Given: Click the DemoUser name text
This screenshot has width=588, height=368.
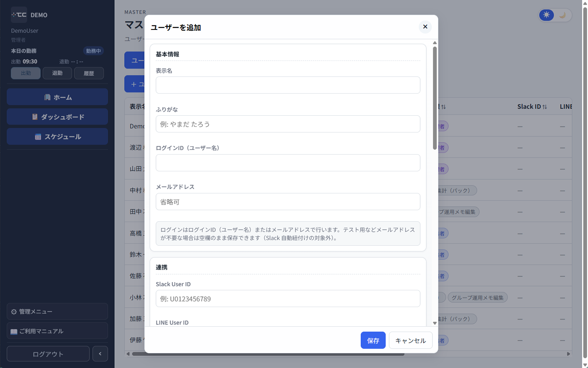Looking at the screenshot, I should (24, 31).
